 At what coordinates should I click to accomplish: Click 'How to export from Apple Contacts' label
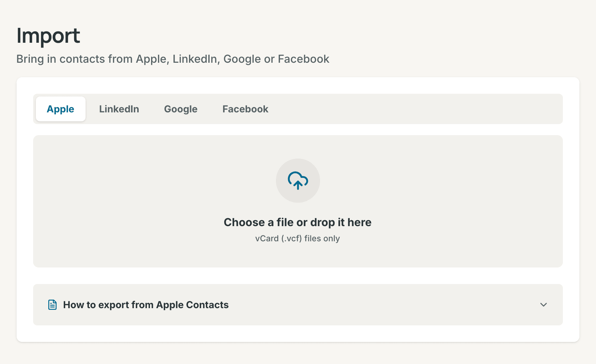click(146, 305)
